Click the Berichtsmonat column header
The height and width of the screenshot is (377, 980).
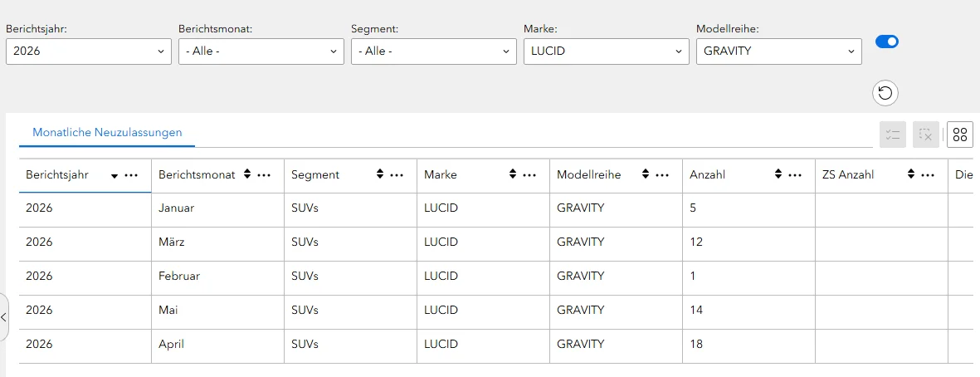(218, 176)
